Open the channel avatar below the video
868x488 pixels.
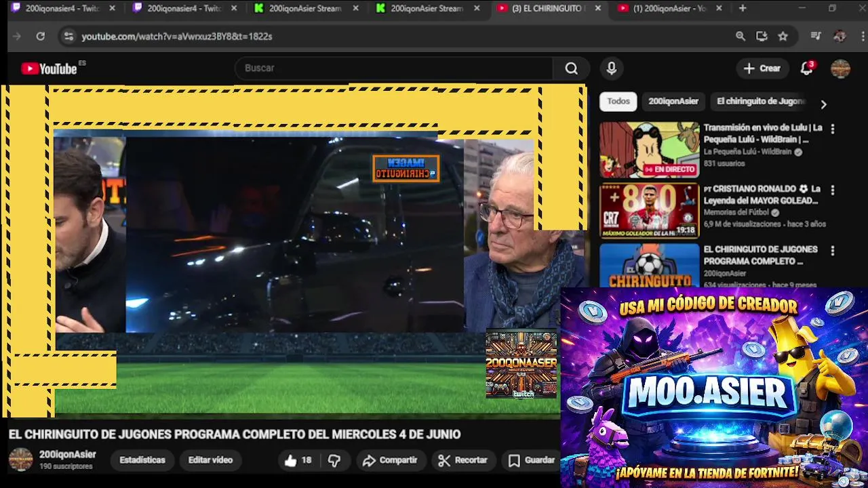pos(20,460)
